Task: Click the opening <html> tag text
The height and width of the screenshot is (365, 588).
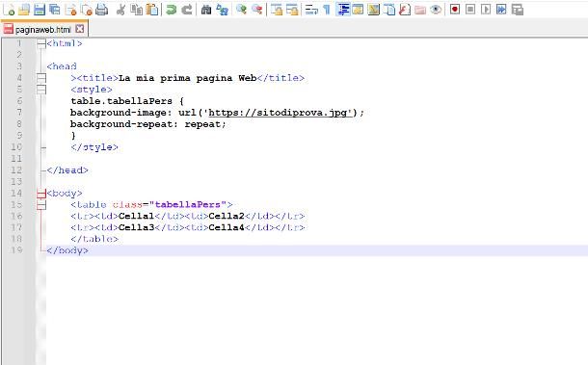Action: click(65, 43)
